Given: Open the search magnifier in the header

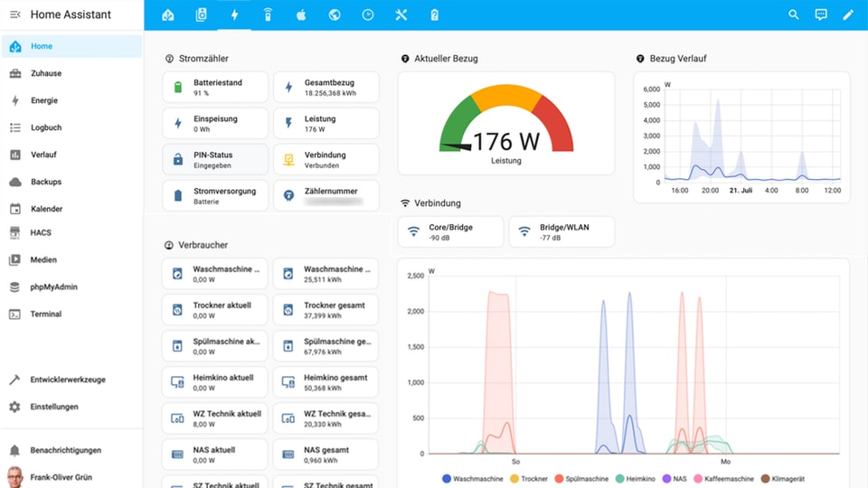Looking at the screenshot, I should tap(794, 14).
